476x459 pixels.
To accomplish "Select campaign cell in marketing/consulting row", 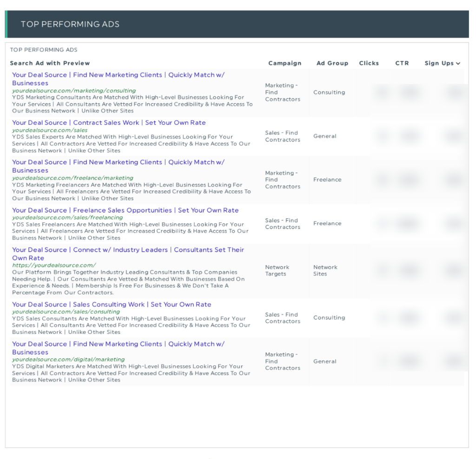I will click(283, 92).
